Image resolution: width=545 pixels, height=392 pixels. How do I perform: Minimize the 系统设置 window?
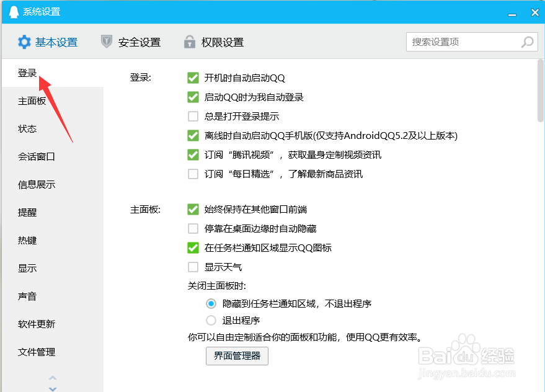click(x=512, y=15)
